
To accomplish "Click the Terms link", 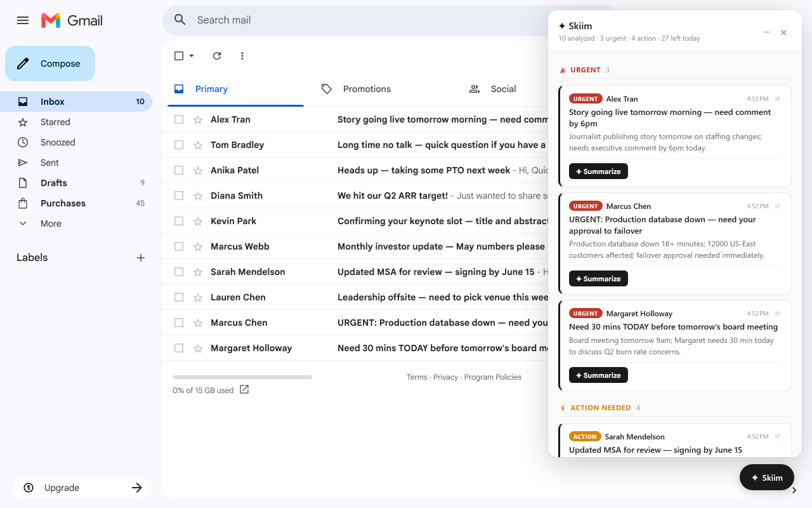I will pos(417,377).
